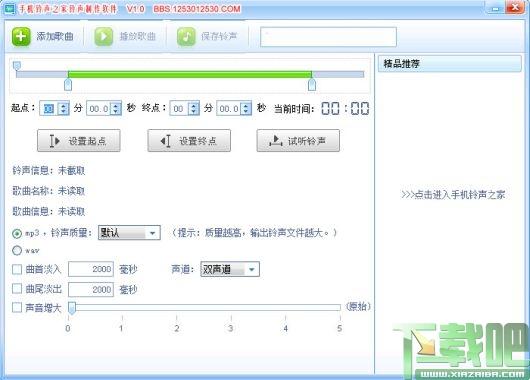Viewport: 530px width, 380px height.
Task: Enable 曲尾淡出 fade-out checkbox
Action: [17, 289]
